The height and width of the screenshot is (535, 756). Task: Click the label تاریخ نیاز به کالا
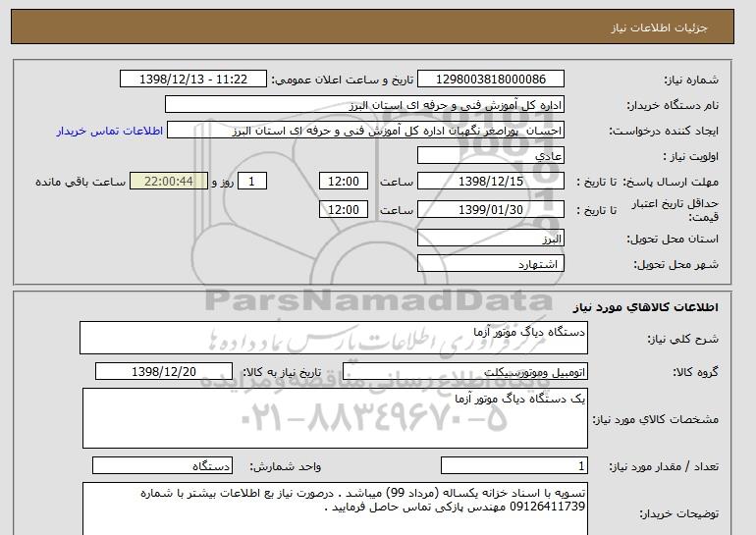pos(281,372)
